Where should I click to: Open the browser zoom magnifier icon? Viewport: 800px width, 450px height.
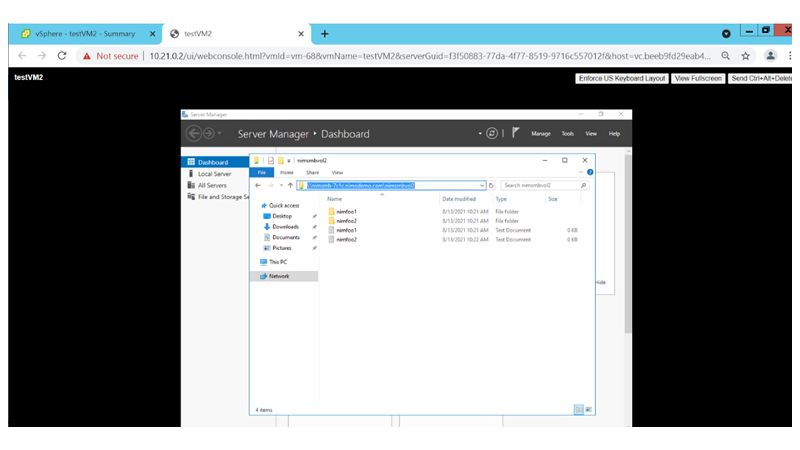pos(726,56)
